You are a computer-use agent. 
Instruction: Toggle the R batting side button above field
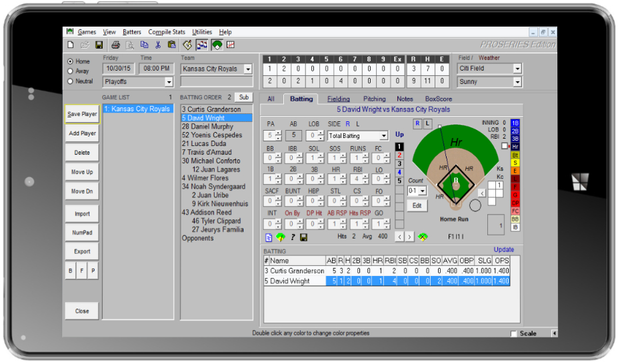[417, 124]
